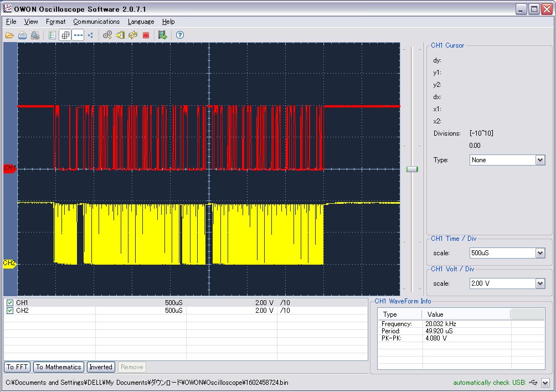Open the Communications menu
Image resolution: width=556 pixels, height=392 pixels.
(x=96, y=22)
